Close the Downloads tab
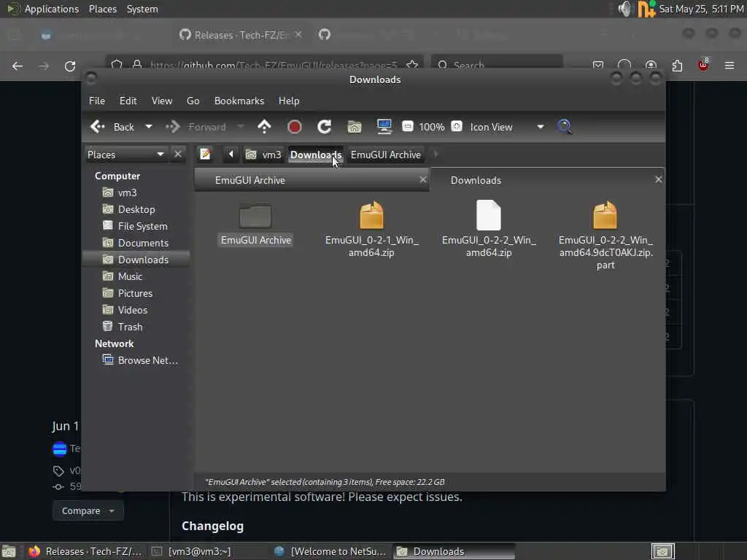Screen dimensions: 747x560 point(659,179)
